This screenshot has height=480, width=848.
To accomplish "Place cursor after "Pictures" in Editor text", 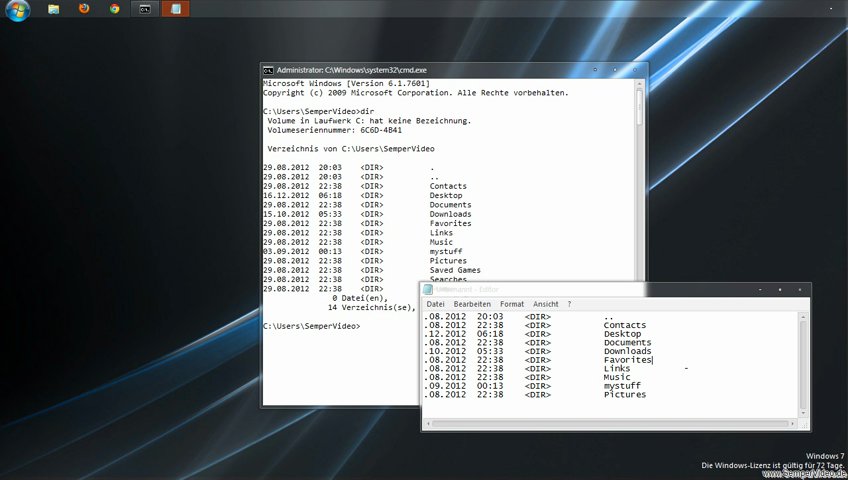I will (x=647, y=395).
